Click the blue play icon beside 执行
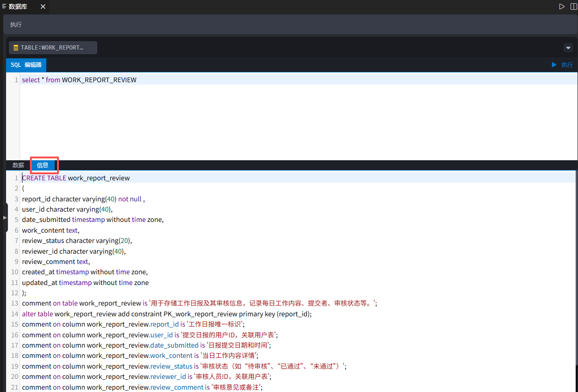This screenshot has width=578, height=392. click(x=554, y=65)
